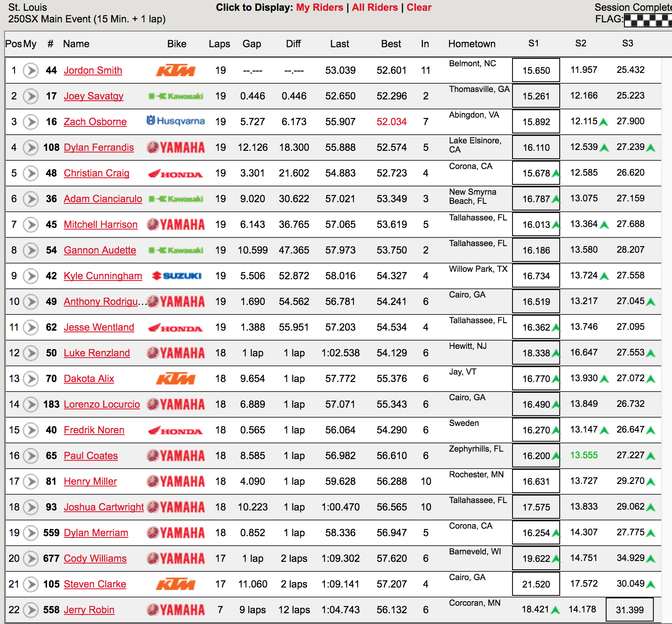Click the Kawasaki logo in Joey Savatgy's row

[176, 96]
